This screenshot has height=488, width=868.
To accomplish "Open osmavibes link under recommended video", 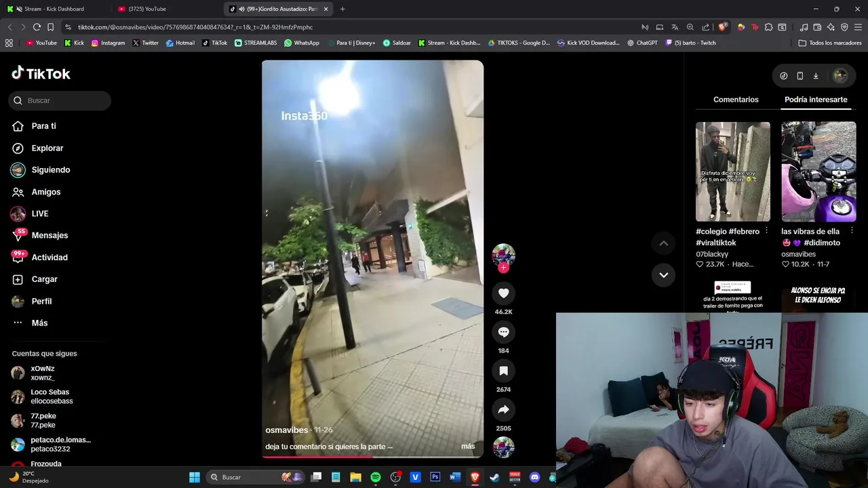I will tap(798, 254).
